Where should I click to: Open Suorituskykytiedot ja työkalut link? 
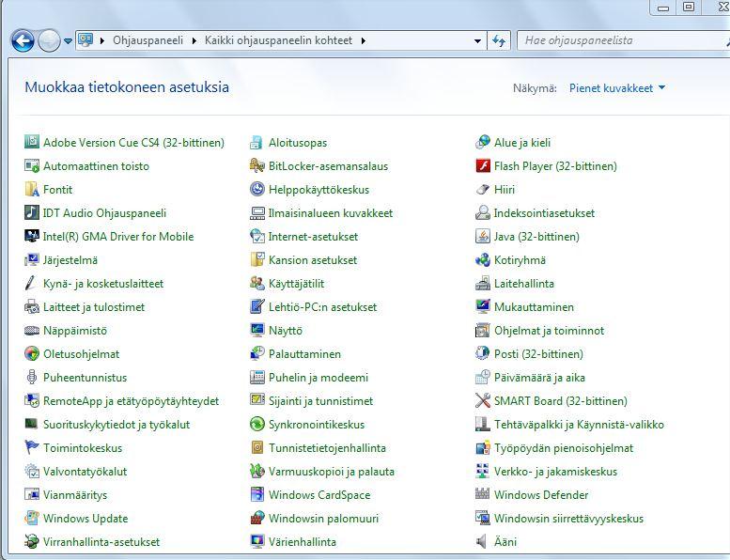coord(116,424)
